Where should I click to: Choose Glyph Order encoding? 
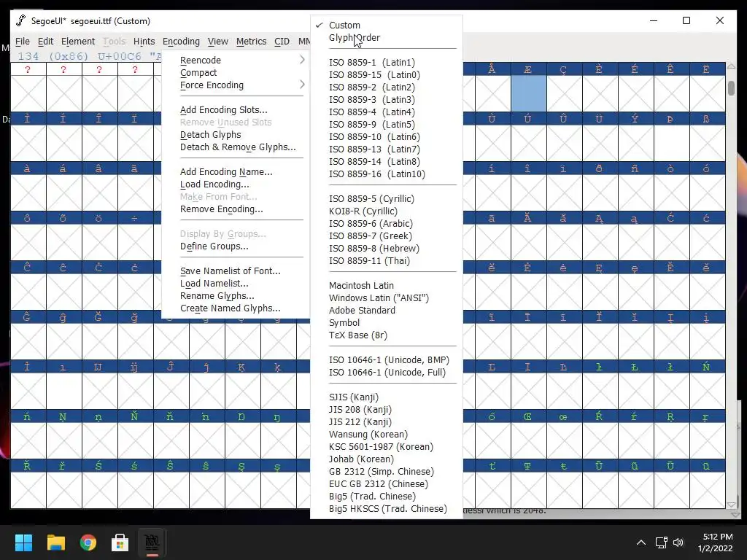point(355,38)
